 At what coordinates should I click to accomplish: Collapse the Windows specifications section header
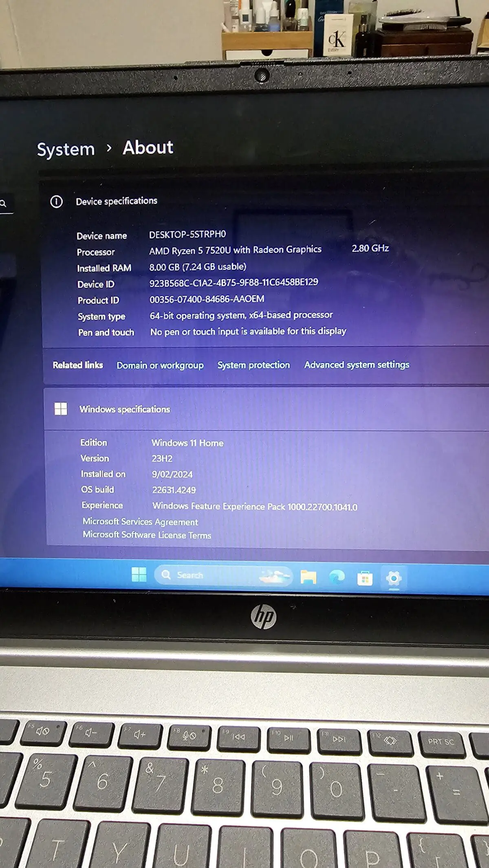(267, 409)
